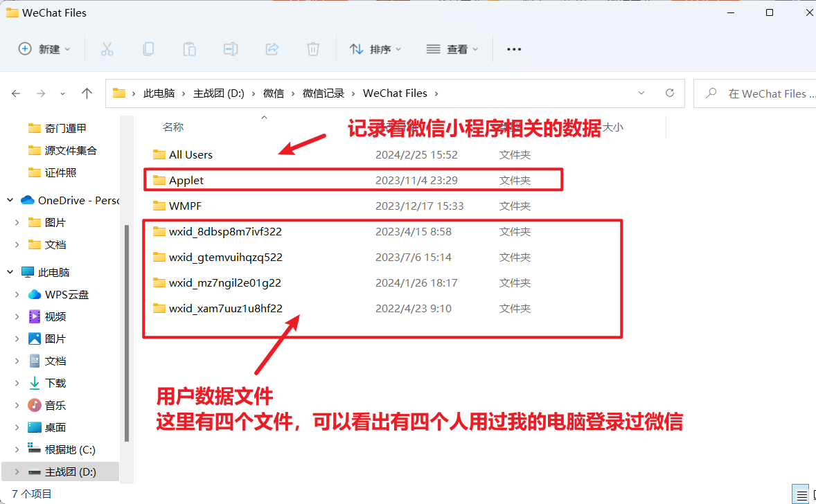The height and width of the screenshot is (504, 816).
Task: Select 证件照 in the sidebar
Action: click(60, 172)
